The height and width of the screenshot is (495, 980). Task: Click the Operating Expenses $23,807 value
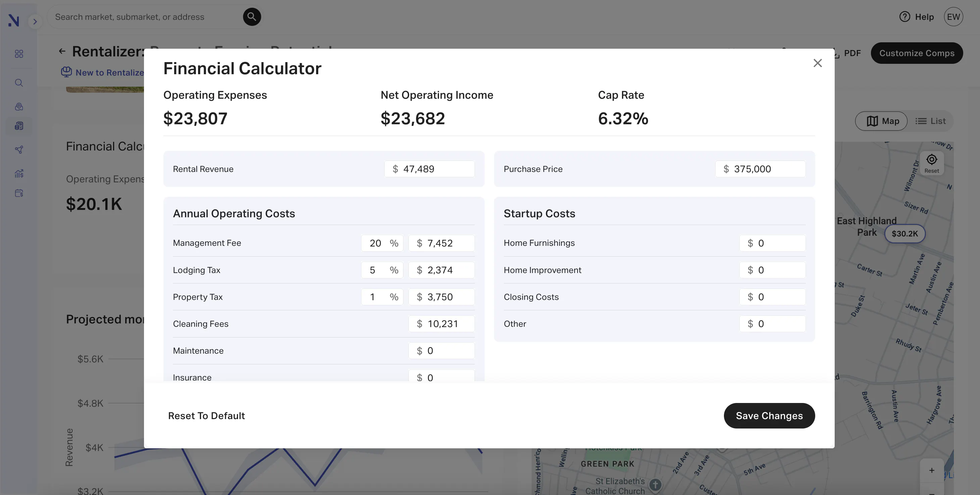[x=195, y=119]
